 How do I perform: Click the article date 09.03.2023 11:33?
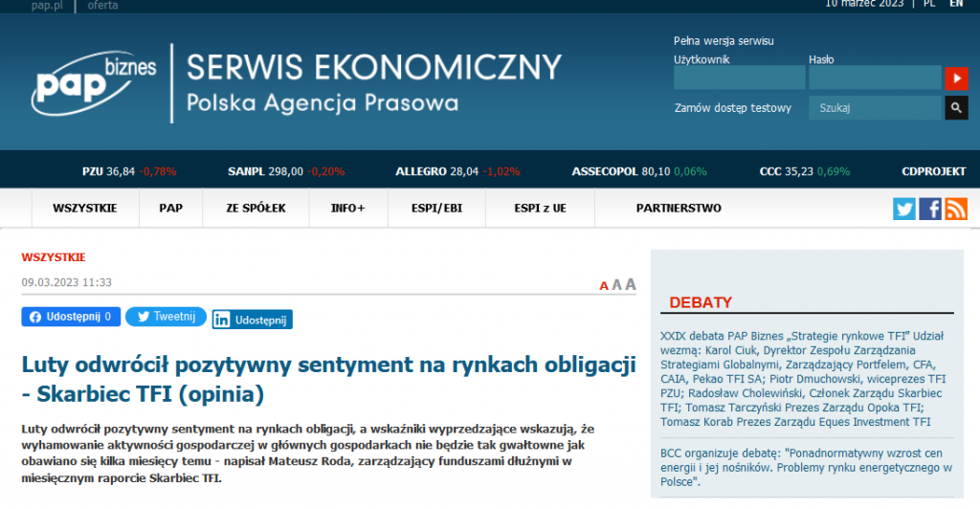67,282
